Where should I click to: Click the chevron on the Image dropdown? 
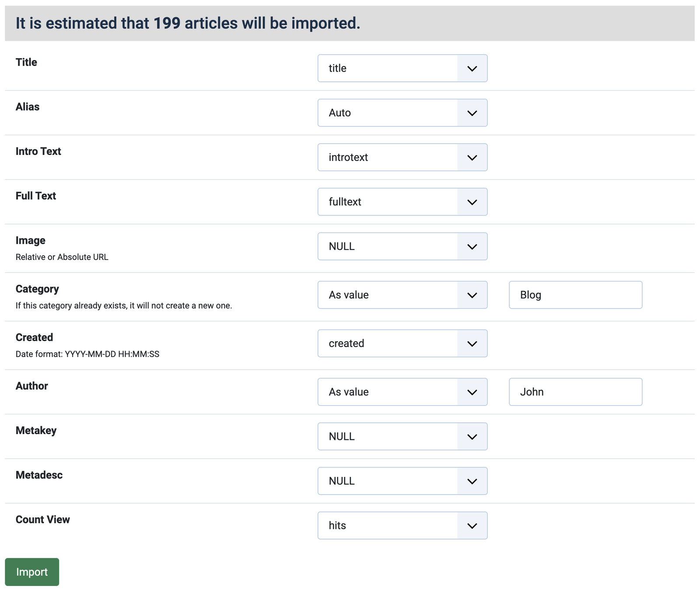coord(472,246)
